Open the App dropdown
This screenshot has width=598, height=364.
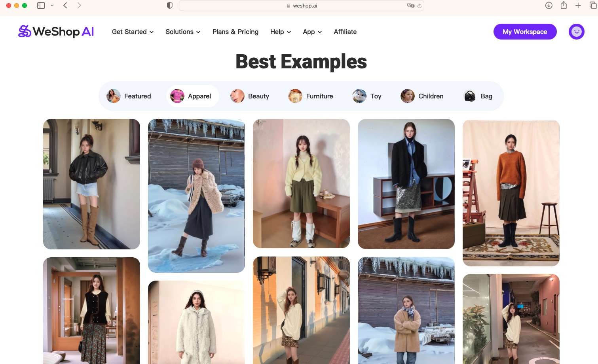coord(312,32)
